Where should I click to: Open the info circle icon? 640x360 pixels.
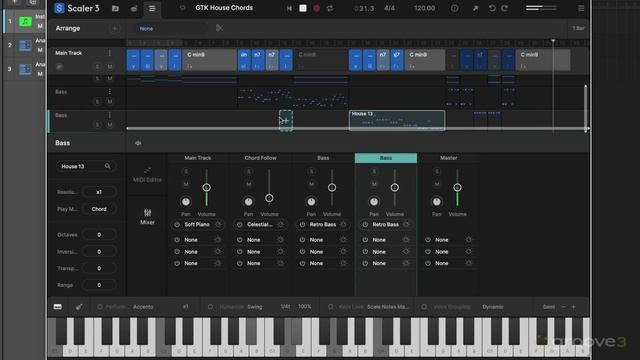[454, 8]
